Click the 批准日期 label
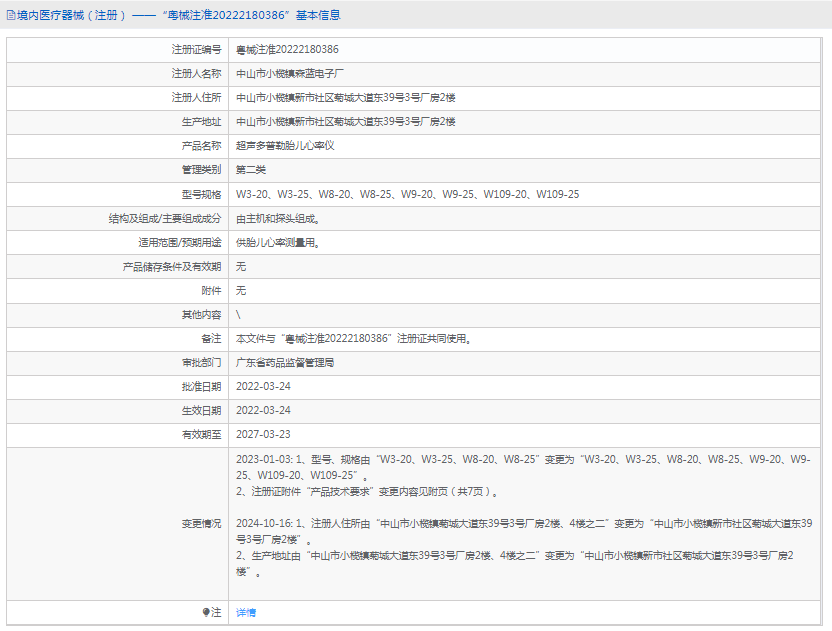 [x=201, y=386]
